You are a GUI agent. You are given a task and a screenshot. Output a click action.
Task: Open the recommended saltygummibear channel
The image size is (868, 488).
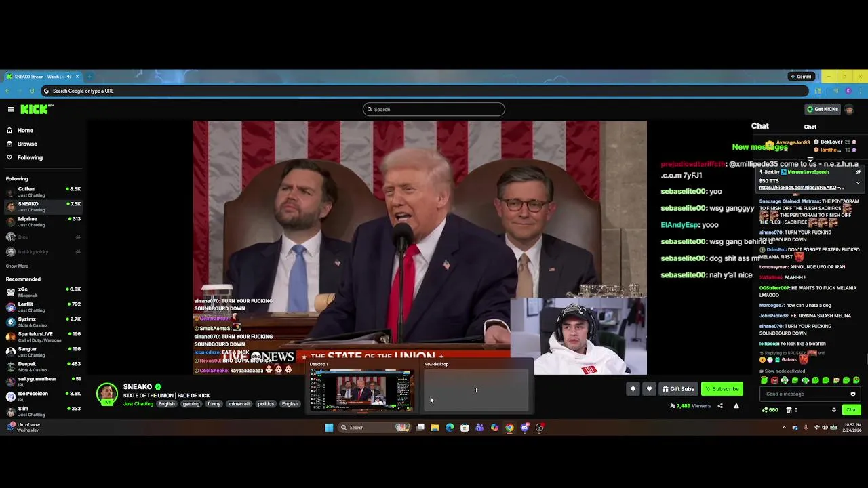(x=43, y=382)
